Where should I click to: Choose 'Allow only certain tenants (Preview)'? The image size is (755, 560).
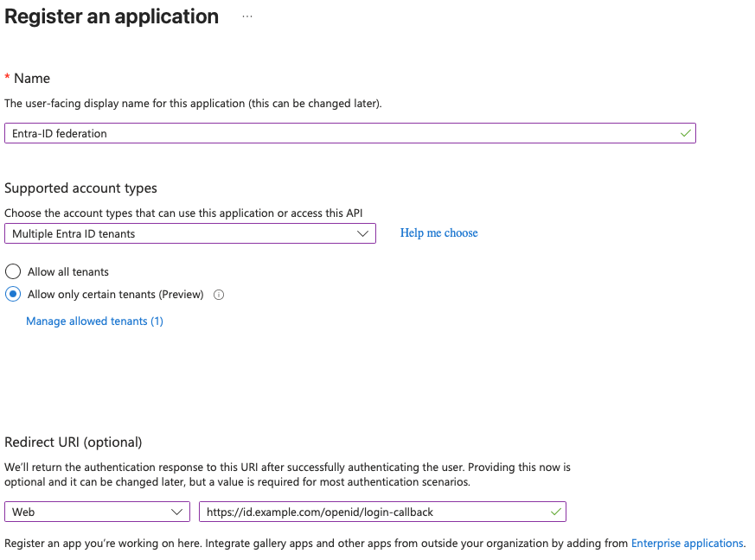12,294
